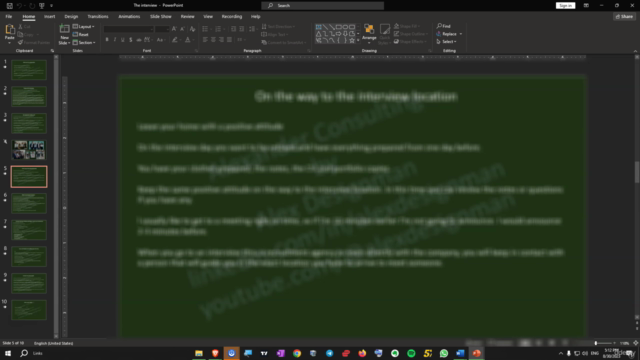Viewport: 640px width, 360px height.
Task: Justify text in Paragraph group
Action: (229, 40)
